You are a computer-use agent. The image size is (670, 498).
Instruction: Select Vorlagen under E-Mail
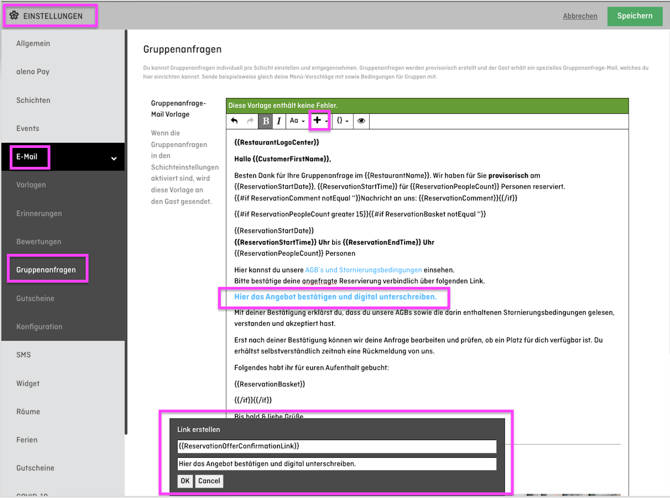pyautogui.click(x=31, y=185)
